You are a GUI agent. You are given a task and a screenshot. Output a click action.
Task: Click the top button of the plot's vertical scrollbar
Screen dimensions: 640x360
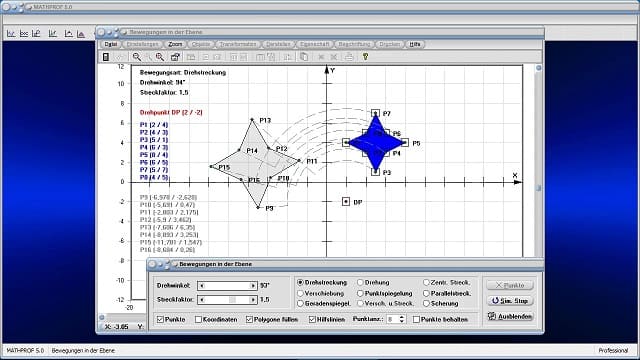click(539, 68)
